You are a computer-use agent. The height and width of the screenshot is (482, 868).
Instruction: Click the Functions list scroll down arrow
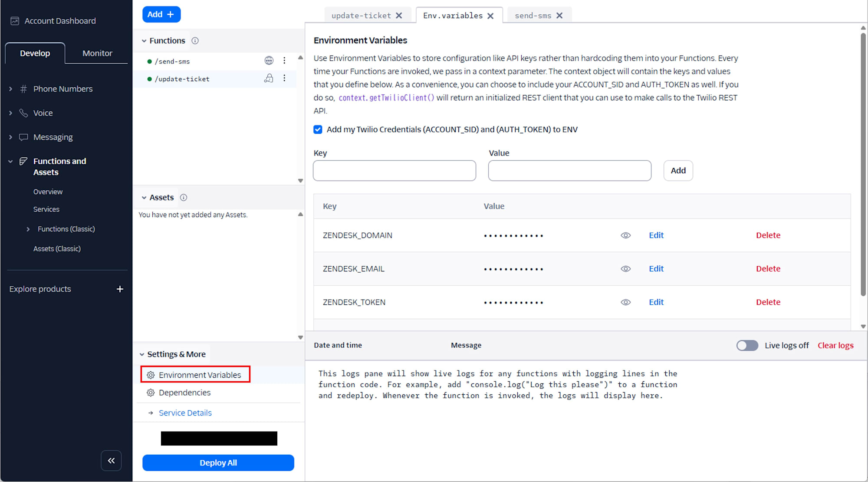pos(300,181)
